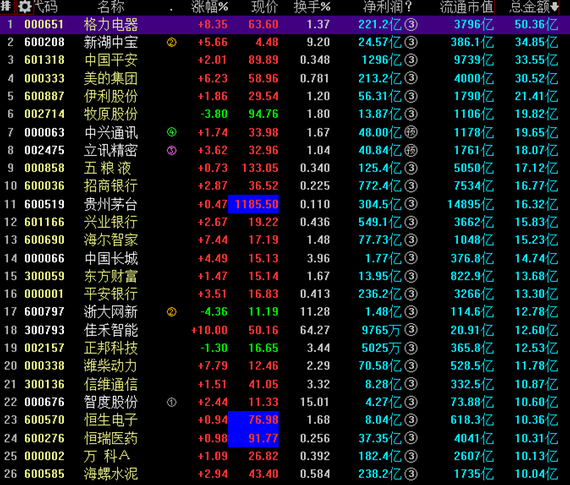Click the 格力电器 total amount 50.36亿
Screen dimensions: 570x485
coord(537,25)
